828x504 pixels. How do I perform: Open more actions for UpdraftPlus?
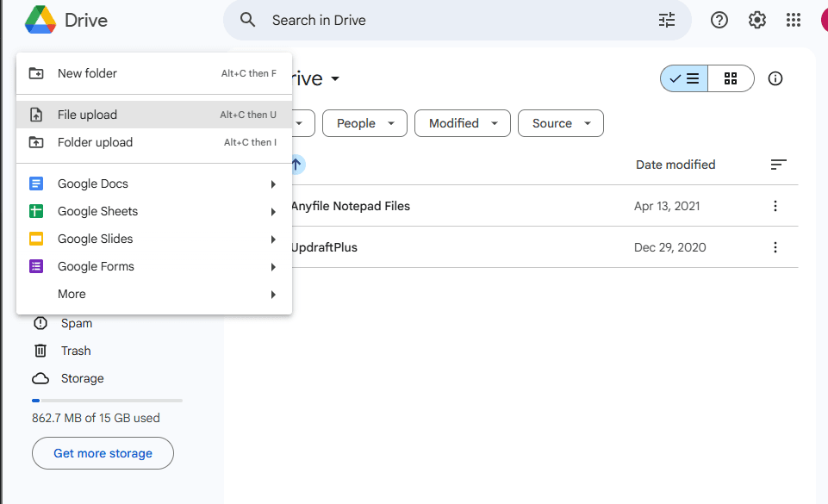(x=775, y=247)
